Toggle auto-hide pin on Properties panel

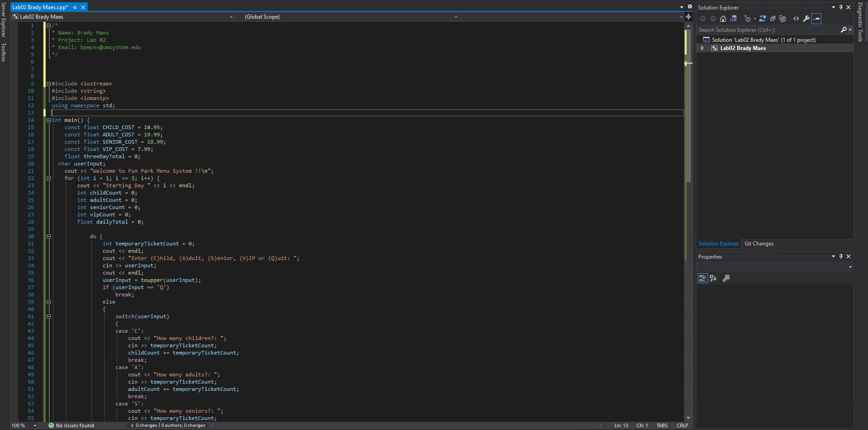pos(841,256)
